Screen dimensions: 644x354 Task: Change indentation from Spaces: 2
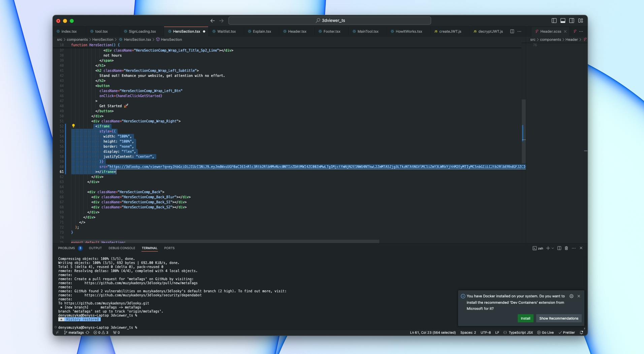(468, 332)
